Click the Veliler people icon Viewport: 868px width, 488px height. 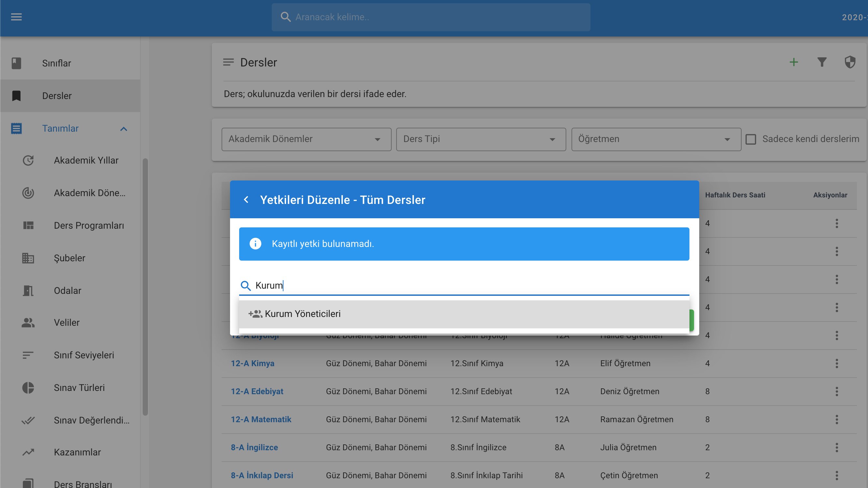pos(28,323)
